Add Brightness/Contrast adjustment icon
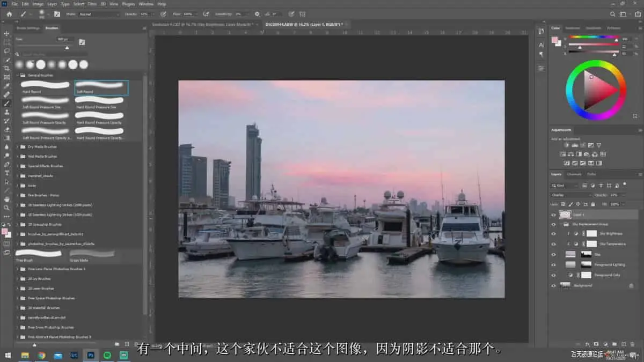 point(567,145)
